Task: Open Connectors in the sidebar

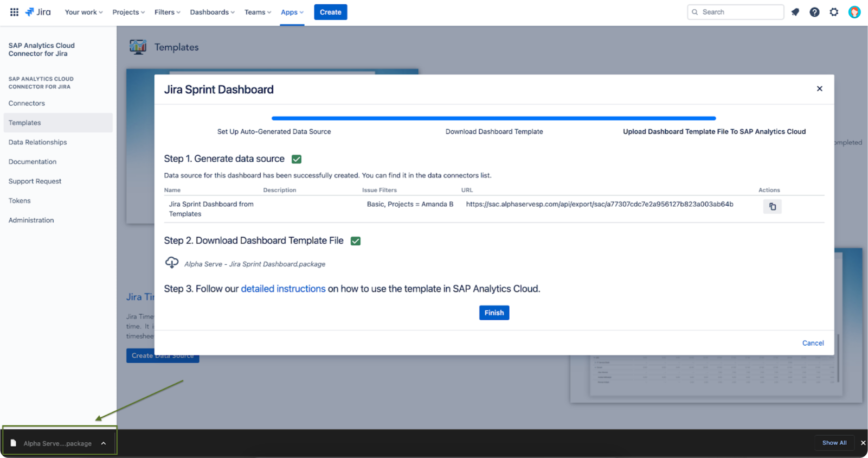Action: 27,103
